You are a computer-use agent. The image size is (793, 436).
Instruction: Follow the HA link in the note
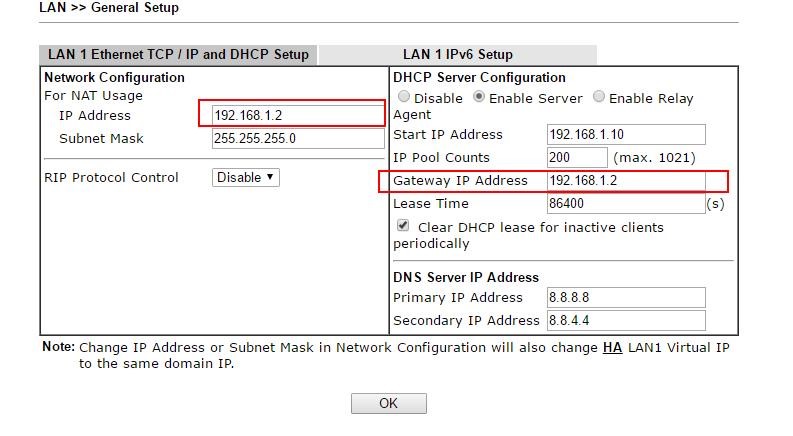click(612, 347)
